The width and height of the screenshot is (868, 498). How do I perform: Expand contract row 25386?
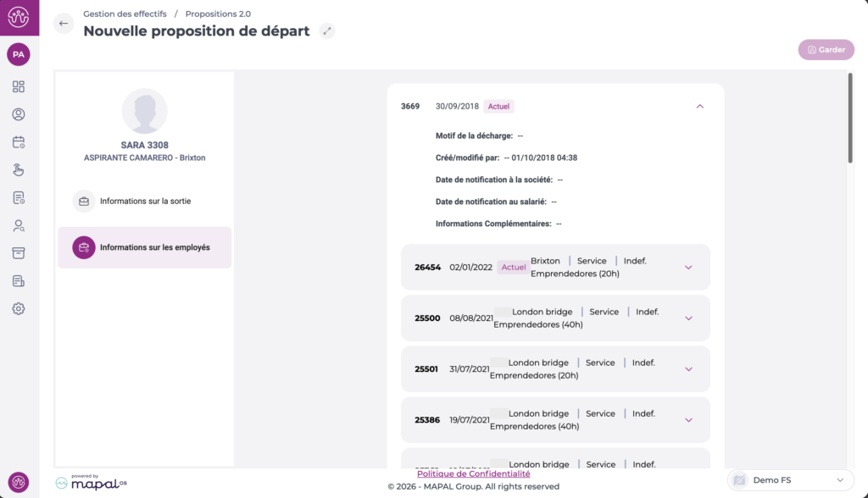coord(688,420)
